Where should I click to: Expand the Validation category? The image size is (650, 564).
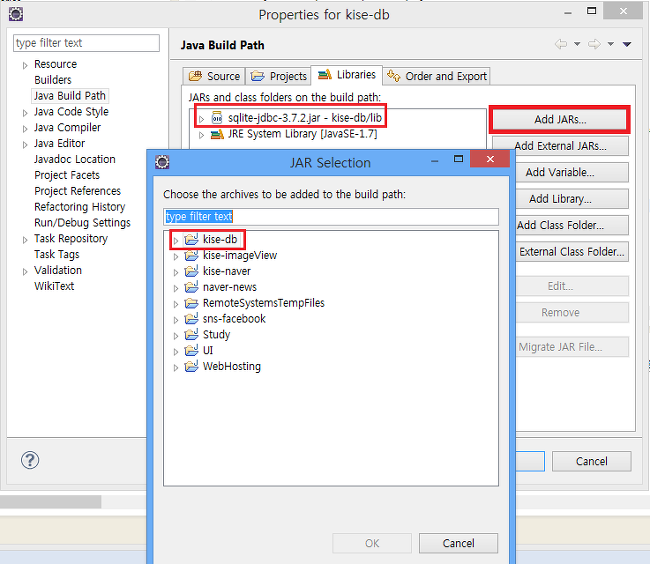tap(25, 272)
